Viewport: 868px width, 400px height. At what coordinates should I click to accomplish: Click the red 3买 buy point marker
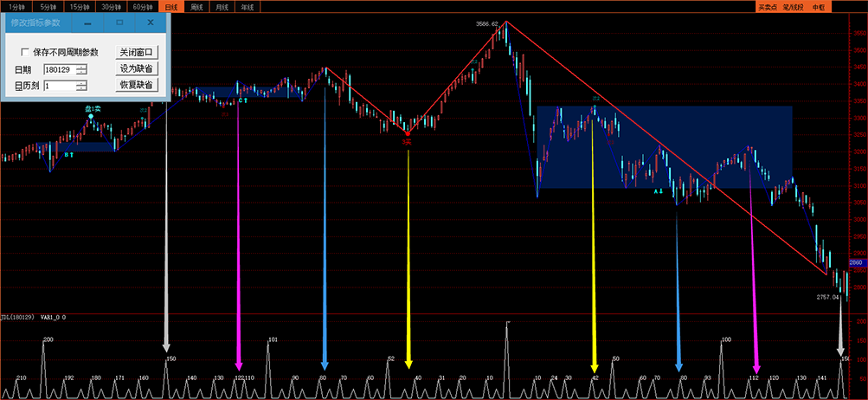tap(407, 142)
